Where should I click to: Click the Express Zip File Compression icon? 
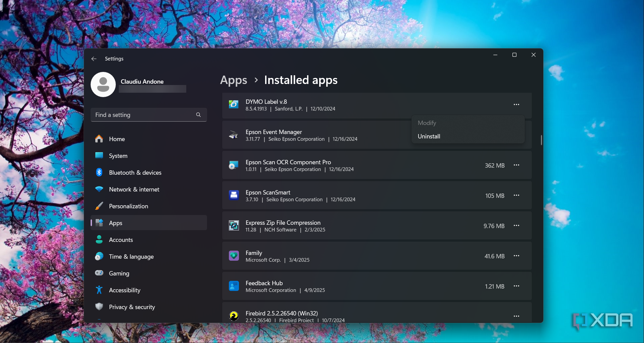pyautogui.click(x=234, y=225)
